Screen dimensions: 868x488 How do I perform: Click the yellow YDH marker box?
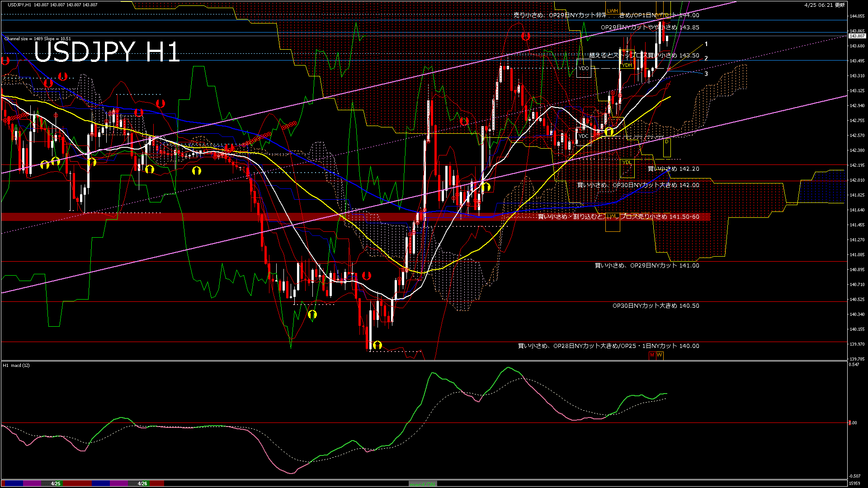[x=627, y=59]
